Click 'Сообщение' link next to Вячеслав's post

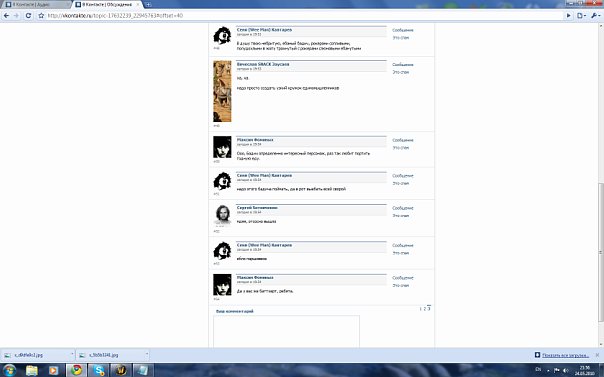coord(403,65)
